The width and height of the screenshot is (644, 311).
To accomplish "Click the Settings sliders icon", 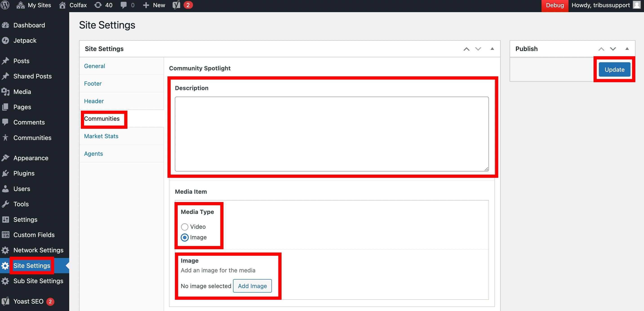I will click(x=5, y=220).
